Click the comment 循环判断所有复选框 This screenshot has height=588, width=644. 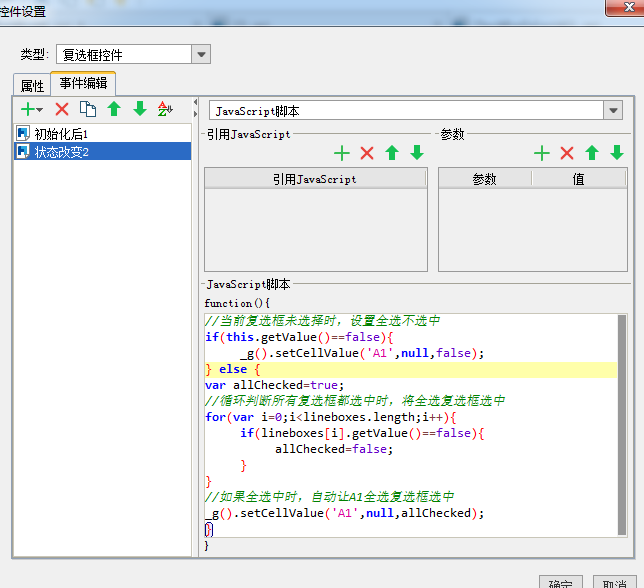coord(355,401)
